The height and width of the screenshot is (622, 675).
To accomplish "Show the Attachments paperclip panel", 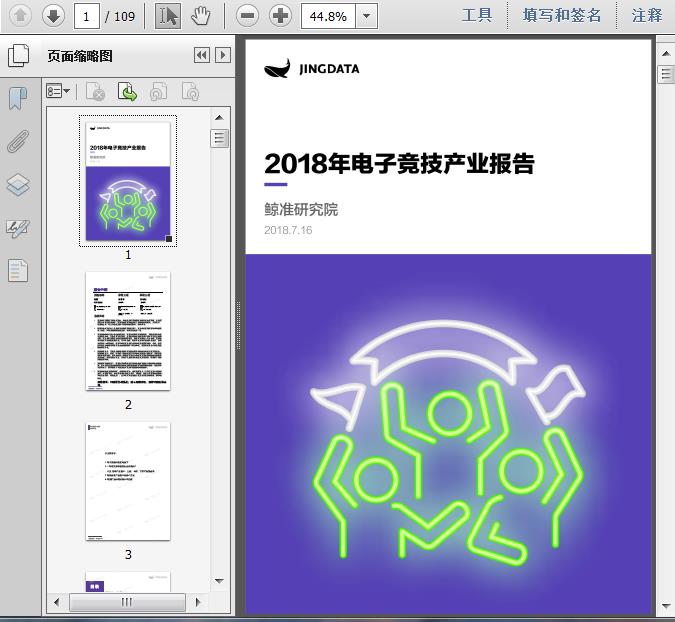I will click(18, 141).
